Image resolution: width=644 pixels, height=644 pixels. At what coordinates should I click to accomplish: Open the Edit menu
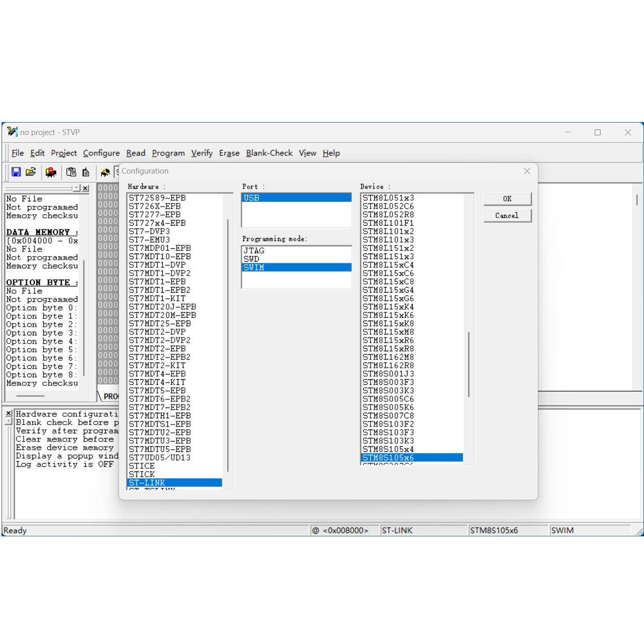37,153
